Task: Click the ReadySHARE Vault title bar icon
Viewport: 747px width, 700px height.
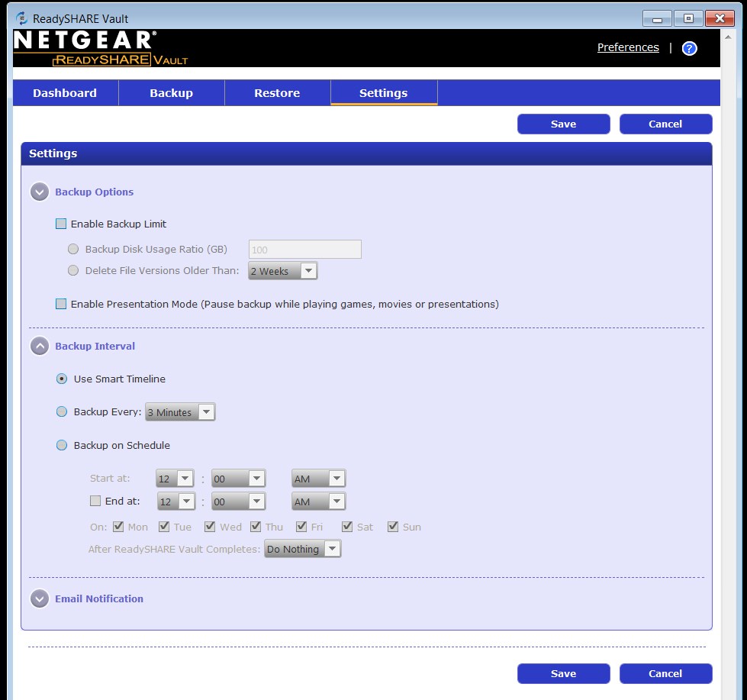Action: point(22,18)
